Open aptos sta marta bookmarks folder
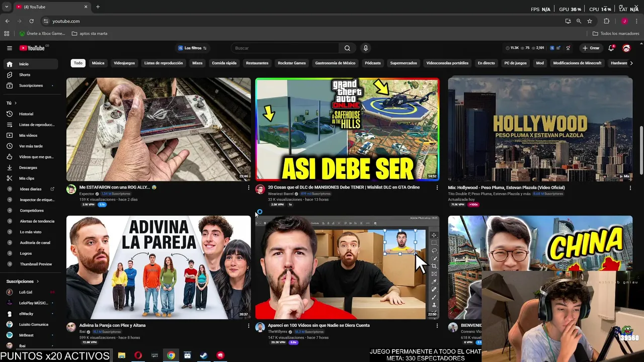 (90, 34)
